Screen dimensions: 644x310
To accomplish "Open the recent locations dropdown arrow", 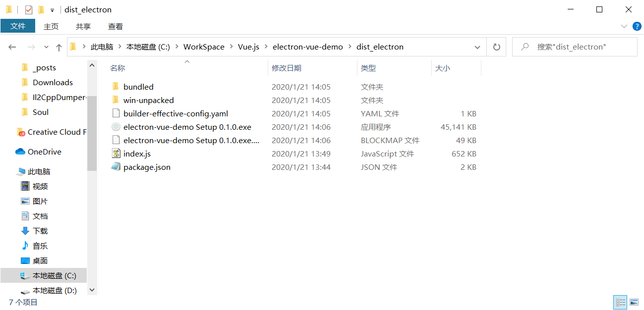I will click(x=47, y=47).
